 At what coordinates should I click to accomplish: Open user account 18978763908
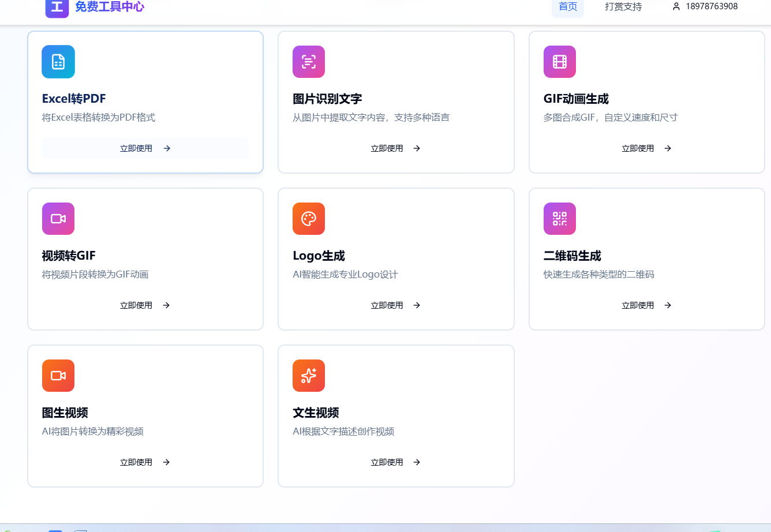tap(705, 6)
